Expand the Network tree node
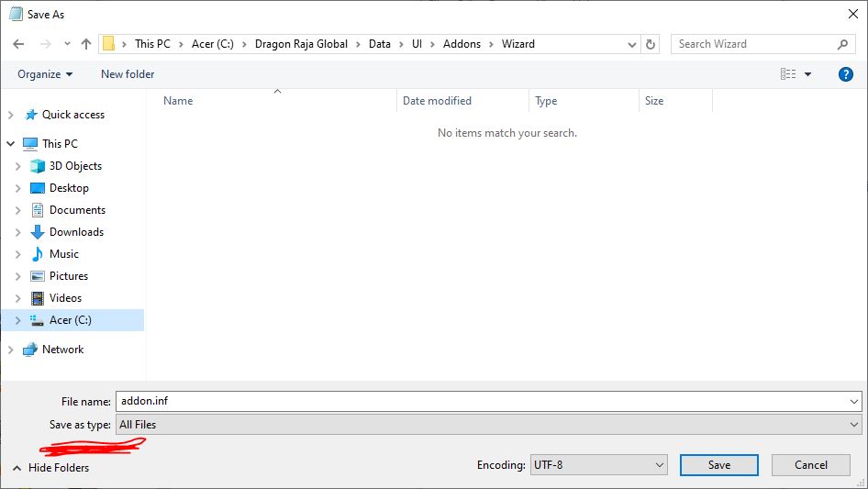The image size is (868, 489). point(11,350)
